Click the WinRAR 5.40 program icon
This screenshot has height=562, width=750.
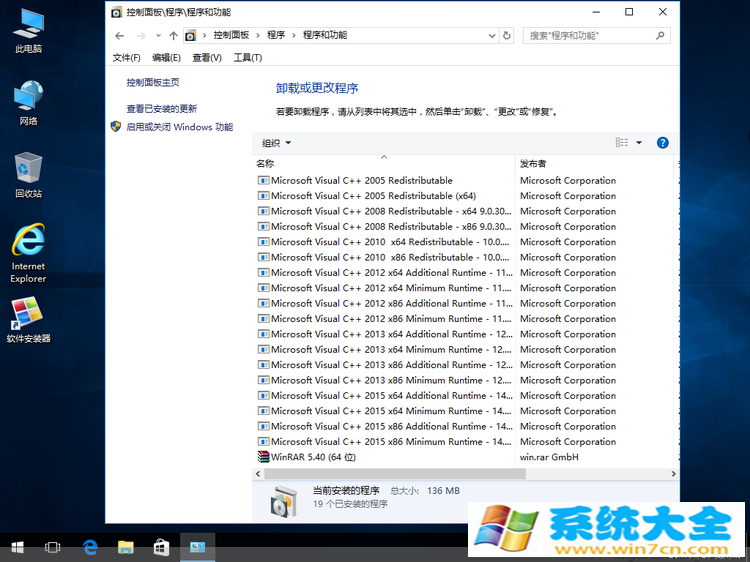263,457
